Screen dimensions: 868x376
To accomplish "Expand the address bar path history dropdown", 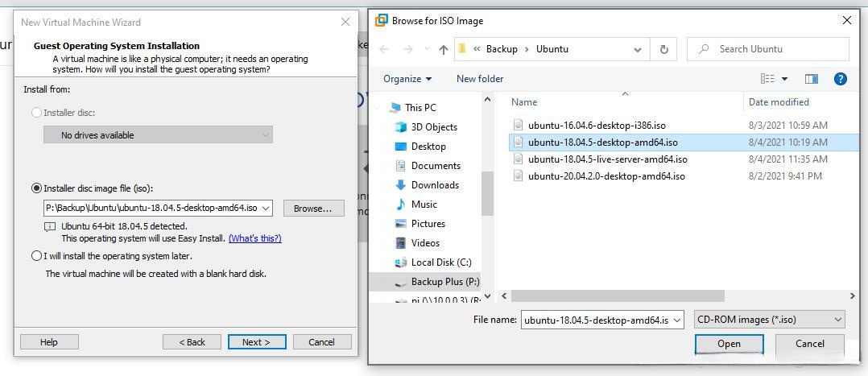I will [x=638, y=49].
